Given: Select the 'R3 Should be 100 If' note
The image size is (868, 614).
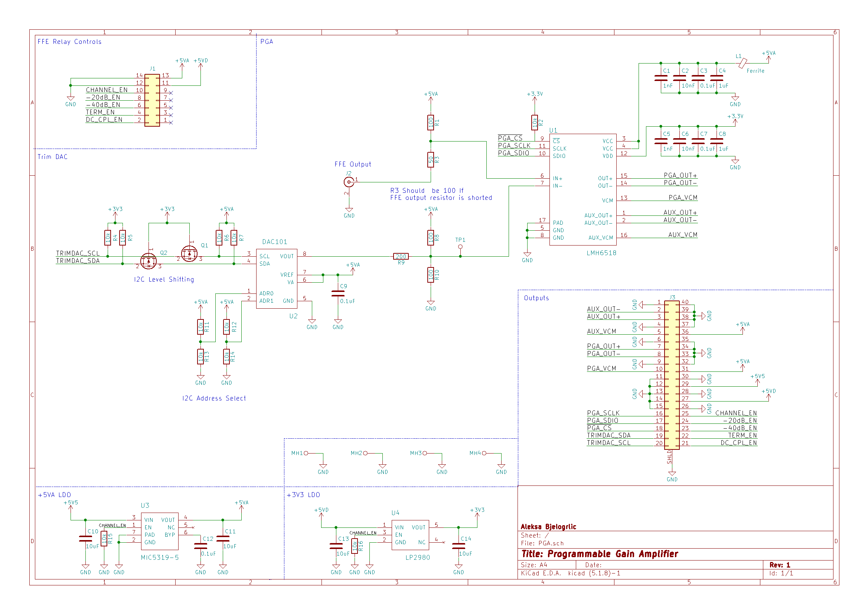Looking at the screenshot, I should pyautogui.click(x=427, y=191).
